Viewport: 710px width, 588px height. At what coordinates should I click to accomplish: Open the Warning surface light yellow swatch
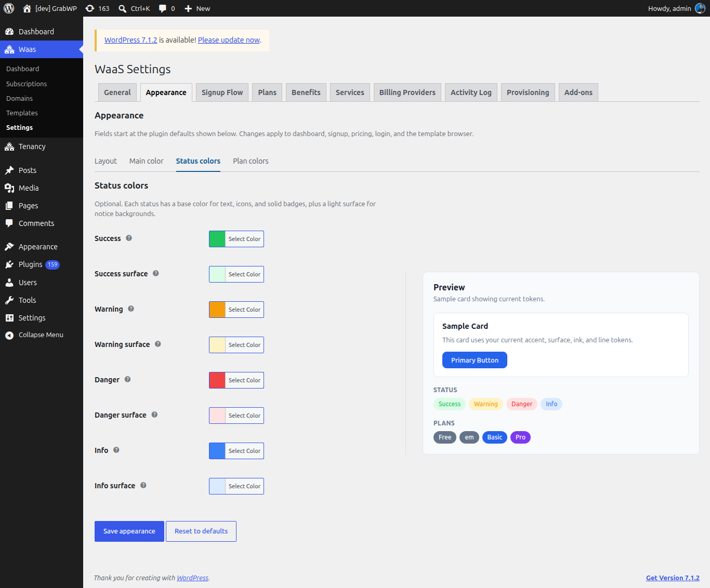point(217,345)
